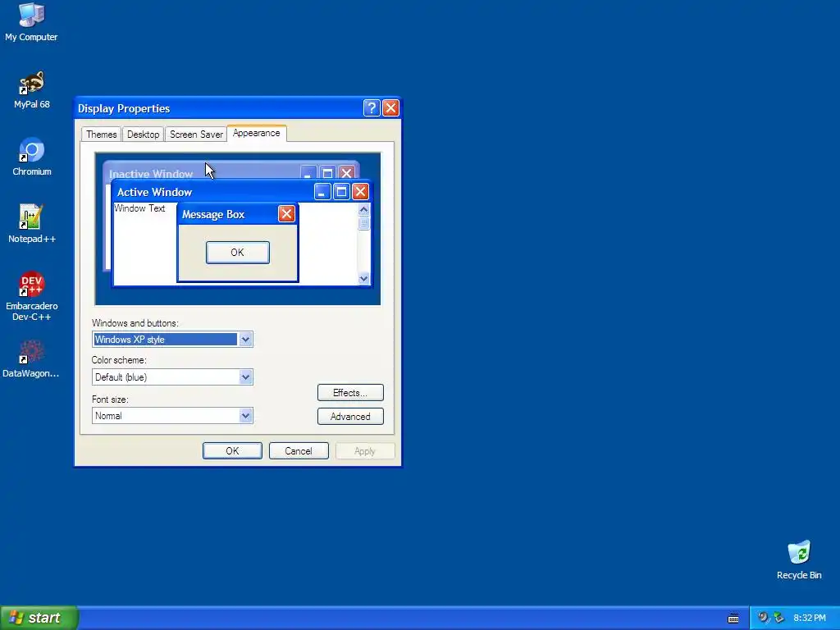Select the Recycle Bin icon

(x=799, y=559)
